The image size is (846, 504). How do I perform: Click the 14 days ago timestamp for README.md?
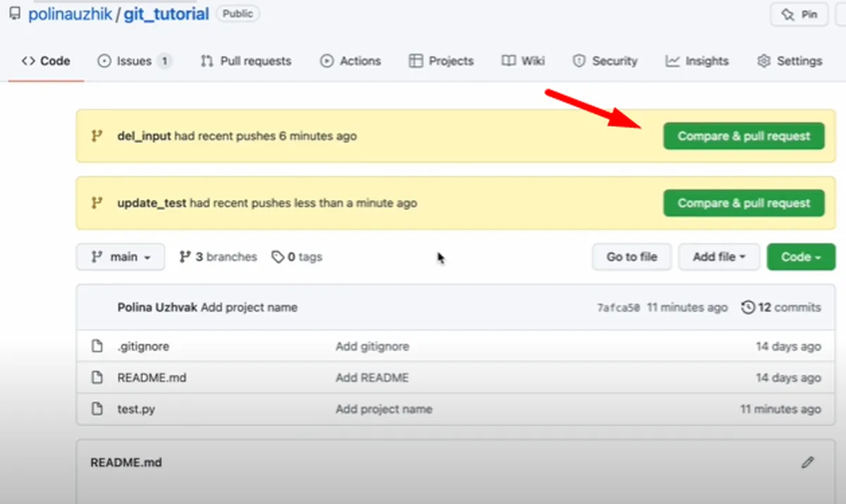(x=788, y=378)
